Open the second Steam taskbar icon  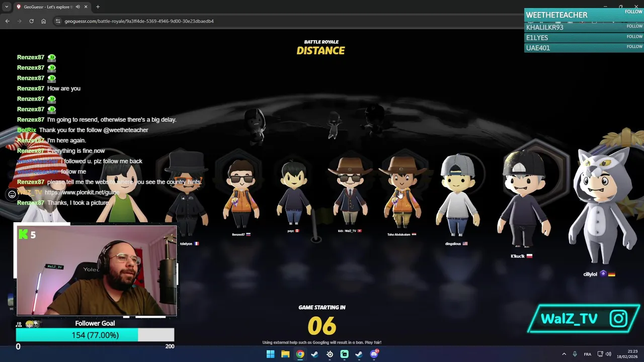coord(359,354)
